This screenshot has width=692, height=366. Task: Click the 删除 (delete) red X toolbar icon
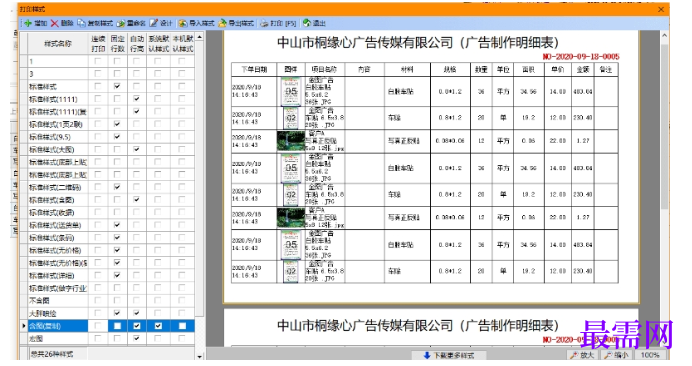[54, 23]
